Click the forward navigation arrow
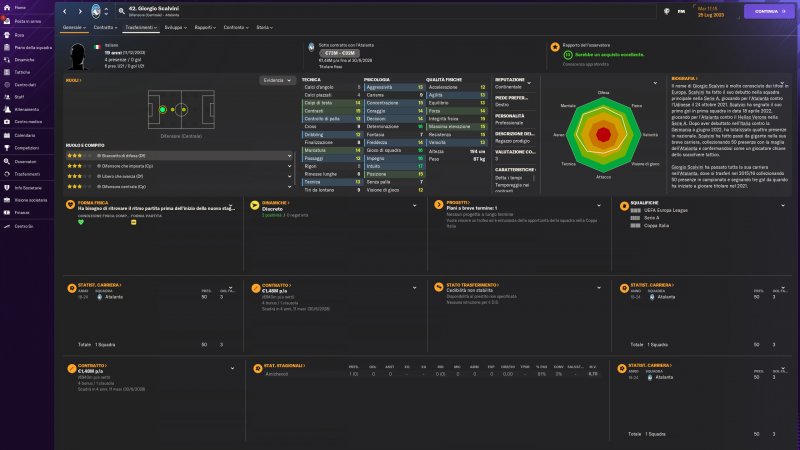Image resolution: width=800 pixels, height=450 pixels. pos(80,12)
